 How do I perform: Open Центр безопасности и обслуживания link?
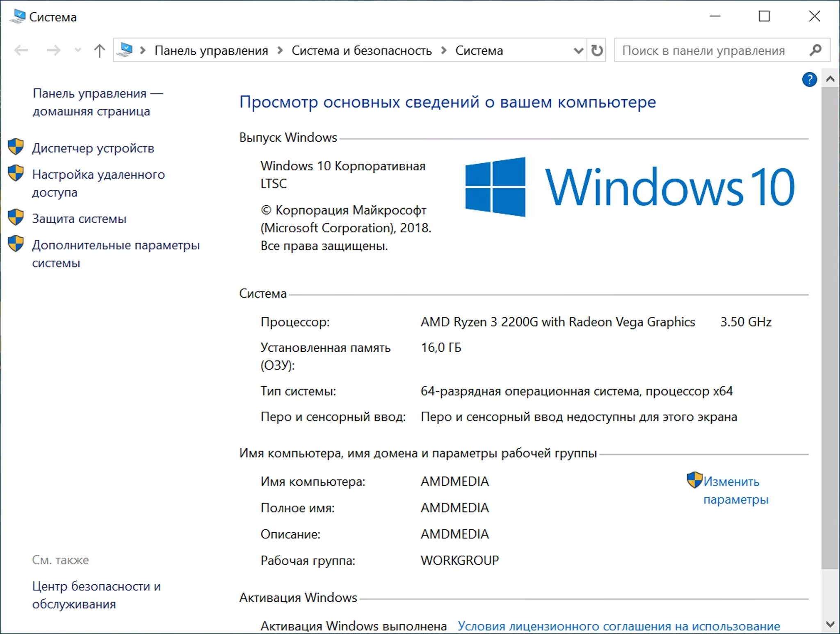click(96, 595)
